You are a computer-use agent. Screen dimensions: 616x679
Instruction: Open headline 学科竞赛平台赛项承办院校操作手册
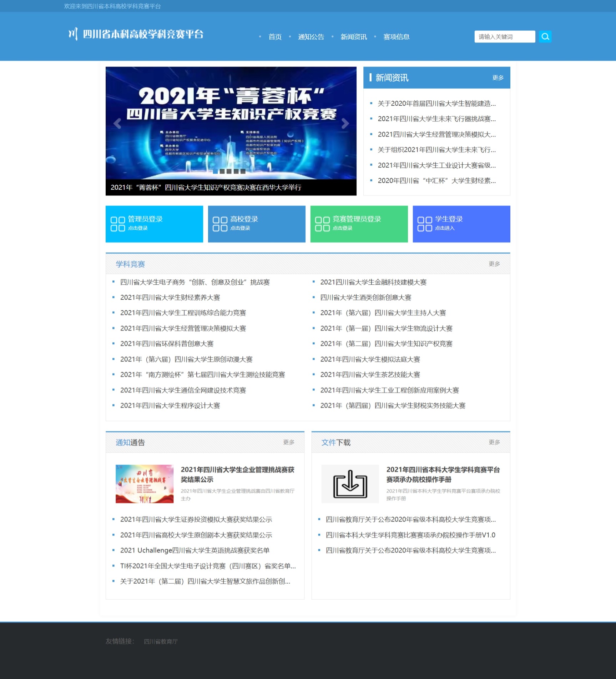click(443, 474)
